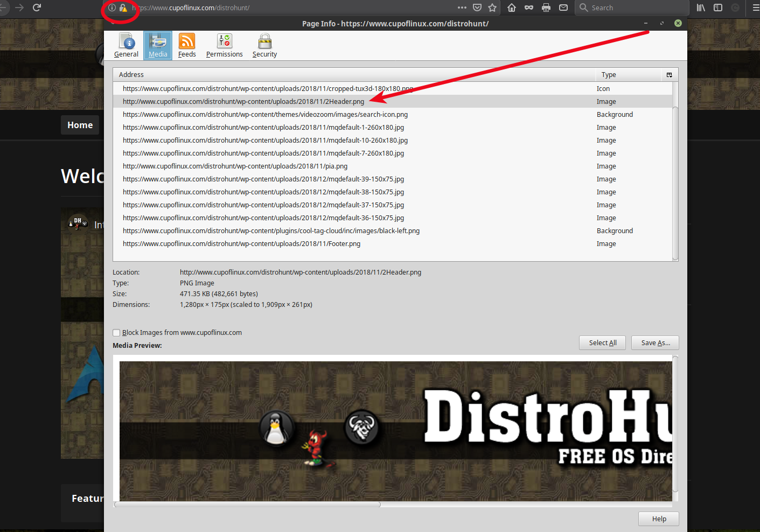760x532 pixels.
Task: Open the Firefox hamburger menu
Action: [756, 8]
